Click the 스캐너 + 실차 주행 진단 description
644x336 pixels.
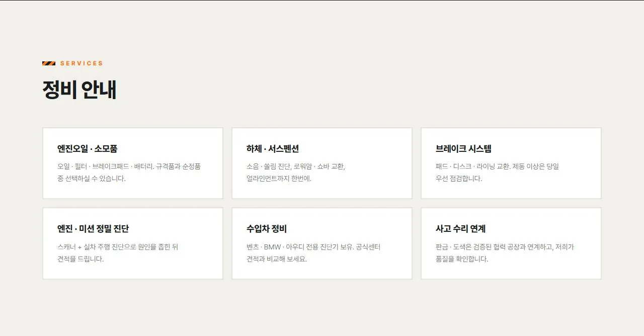(118, 253)
